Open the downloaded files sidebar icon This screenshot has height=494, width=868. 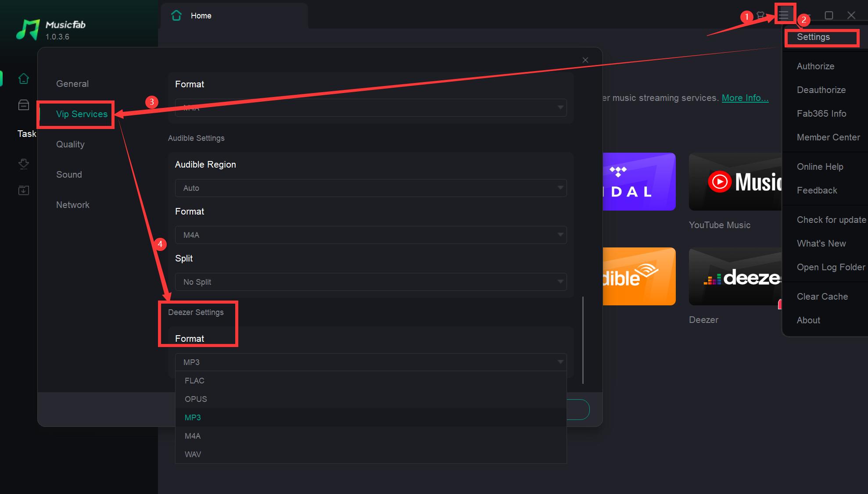(x=24, y=190)
